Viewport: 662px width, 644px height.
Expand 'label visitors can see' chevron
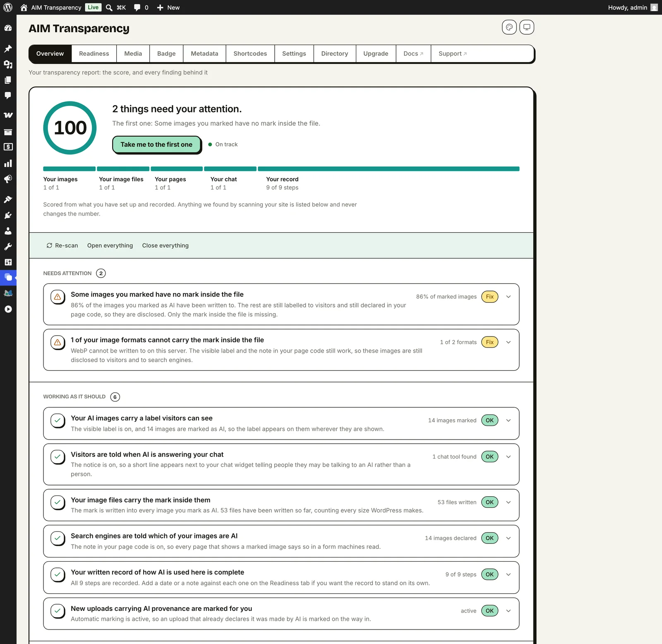click(x=508, y=421)
